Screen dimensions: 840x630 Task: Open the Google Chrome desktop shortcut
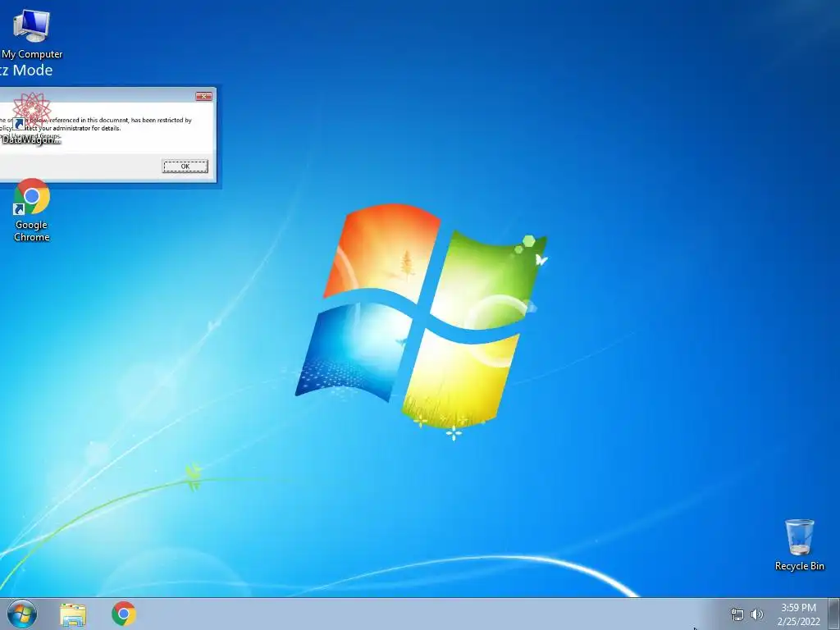32,210
